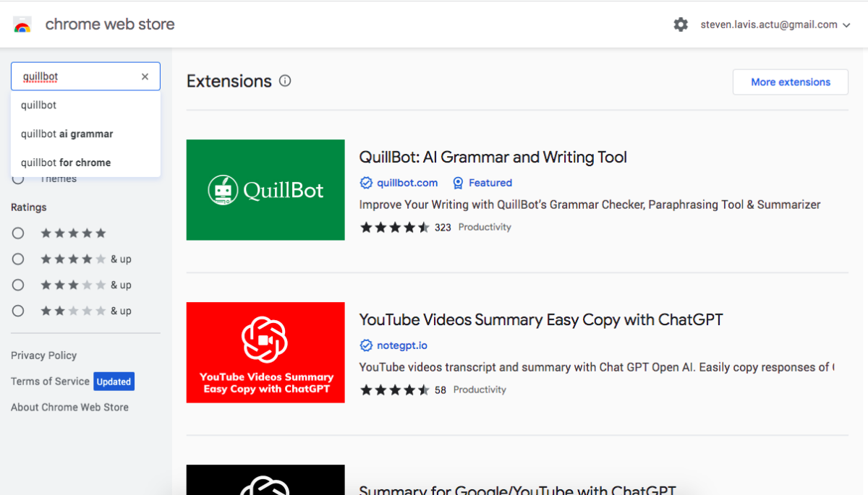Choose the "quillbot ai grammar" suggestion
Image resolution: width=868 pixels, height=495 pixels.
(x=67, y=134)
